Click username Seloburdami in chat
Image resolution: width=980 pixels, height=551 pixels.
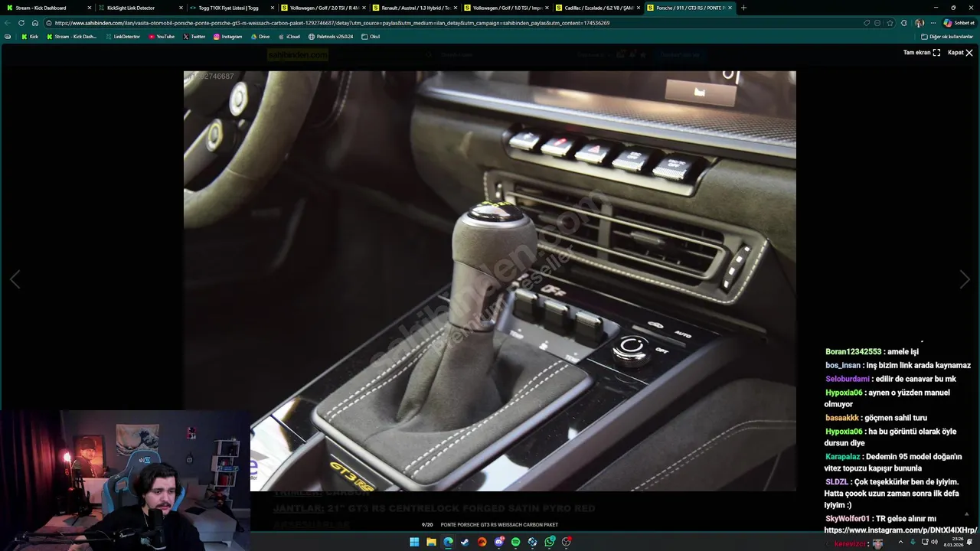848,379
